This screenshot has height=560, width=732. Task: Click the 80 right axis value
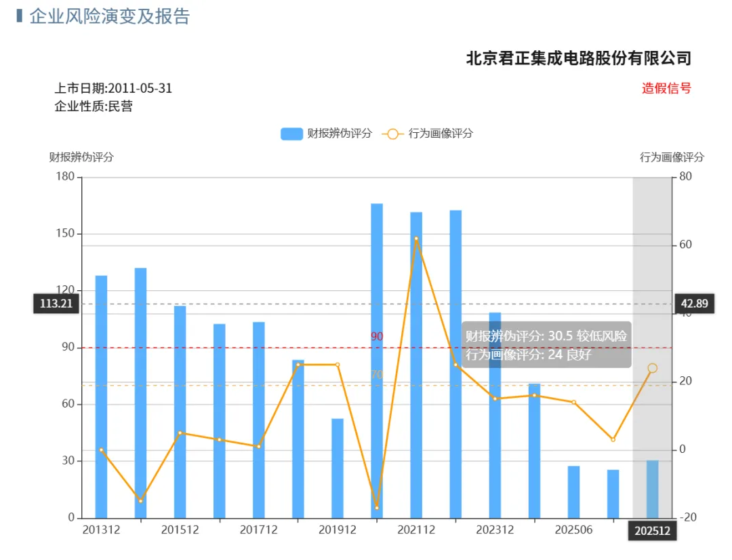click(x=685, y=176)
